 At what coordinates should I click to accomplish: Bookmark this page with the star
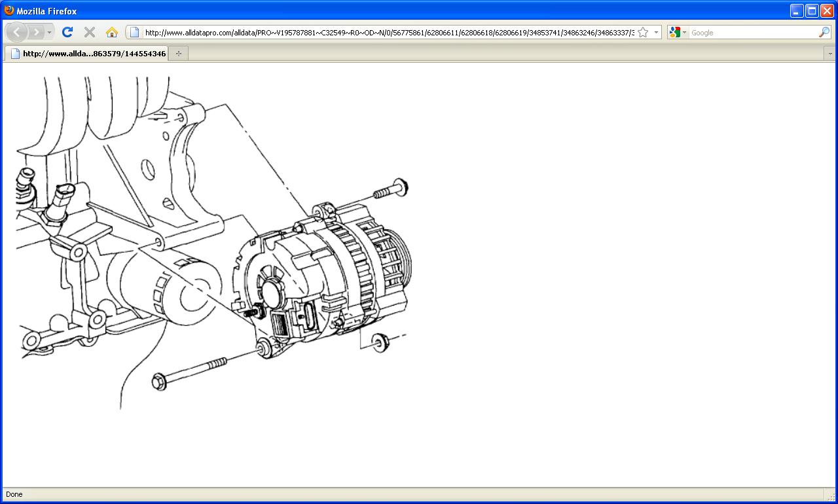click(x=643, y=32)
